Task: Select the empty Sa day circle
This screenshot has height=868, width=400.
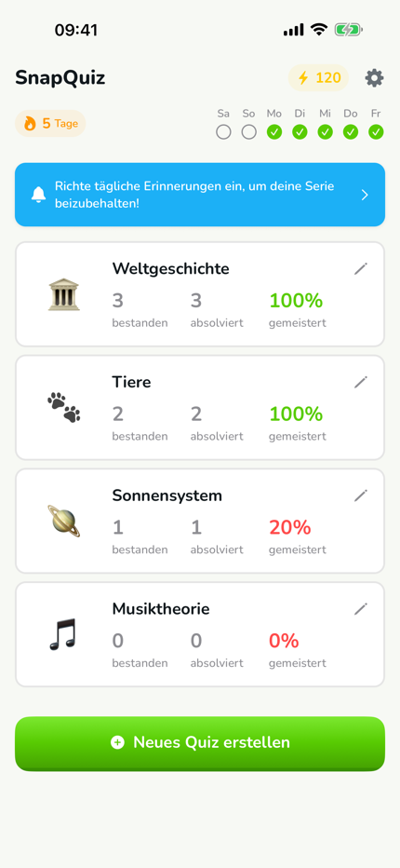Action: coord(223,132)
